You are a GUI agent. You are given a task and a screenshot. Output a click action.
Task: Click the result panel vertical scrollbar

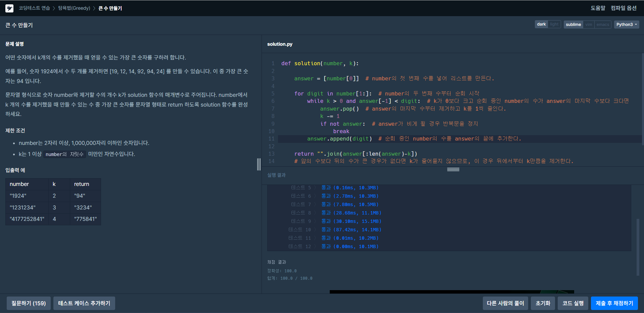click(638, 247)
